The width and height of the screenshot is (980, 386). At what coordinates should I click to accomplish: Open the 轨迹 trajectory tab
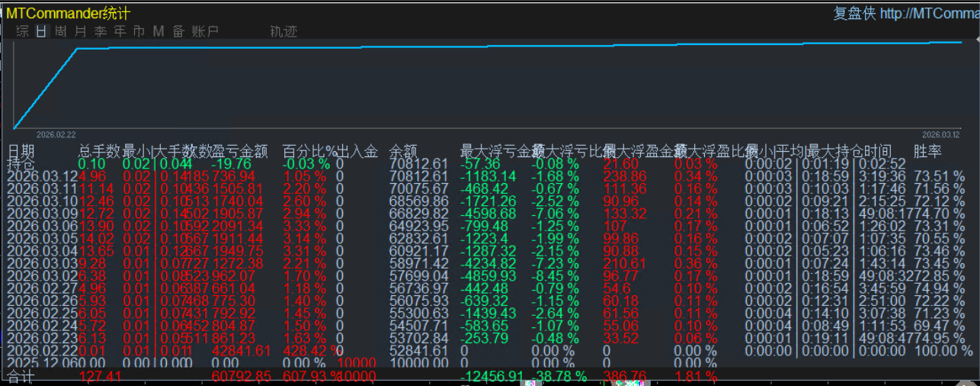coord(283,31)
